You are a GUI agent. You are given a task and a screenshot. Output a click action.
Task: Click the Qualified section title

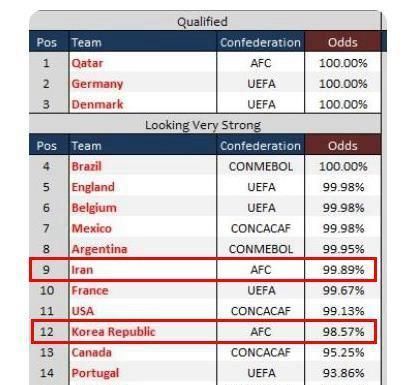[202, 22]
